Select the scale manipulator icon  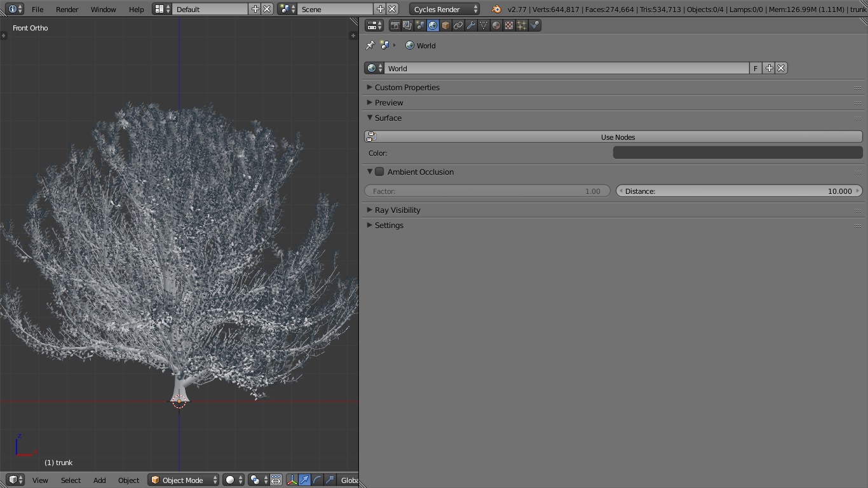pos(330,480)
